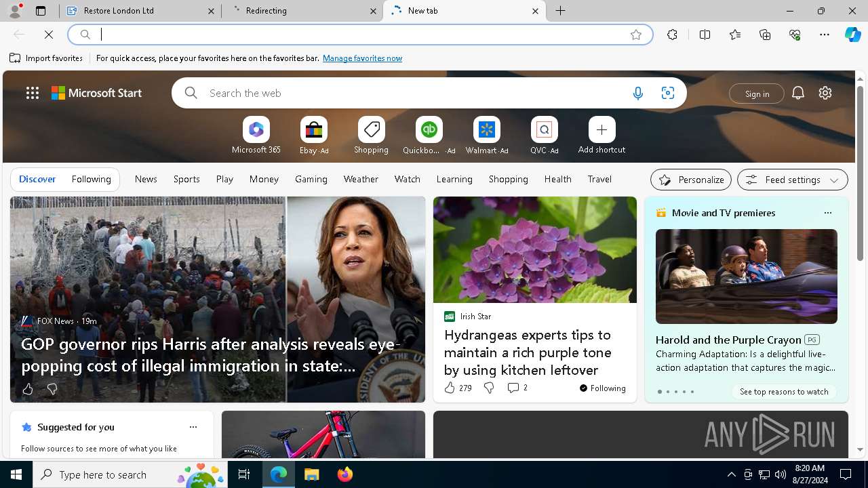Open page settings gear
The image size is (868, 488).
pos(825,94)
